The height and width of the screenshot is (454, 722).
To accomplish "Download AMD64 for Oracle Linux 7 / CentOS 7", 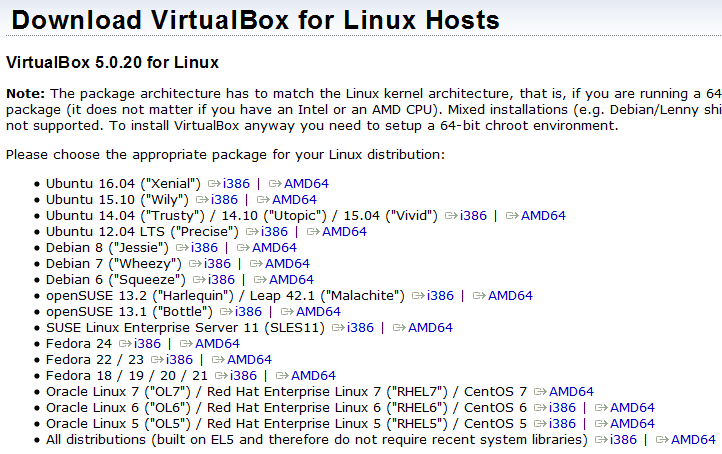I will (x=571, y=392).
